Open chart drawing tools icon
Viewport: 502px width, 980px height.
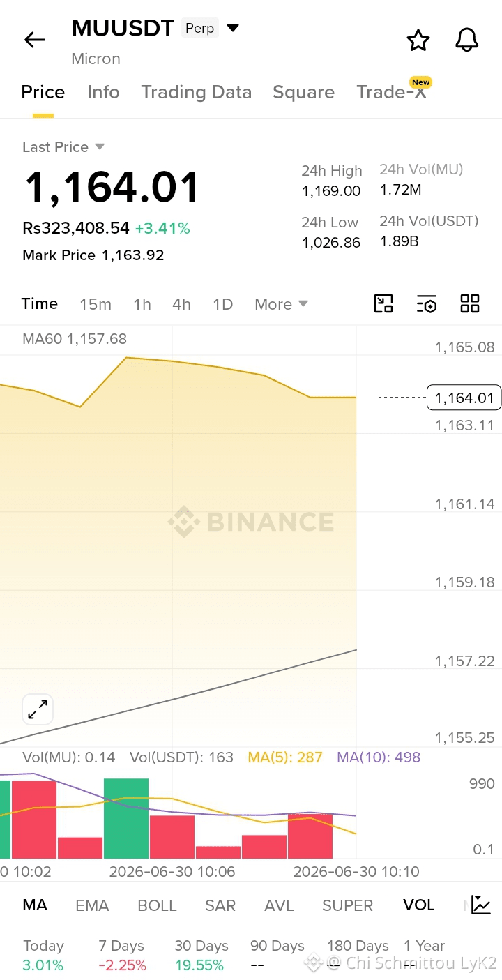[x=383, y=303]
